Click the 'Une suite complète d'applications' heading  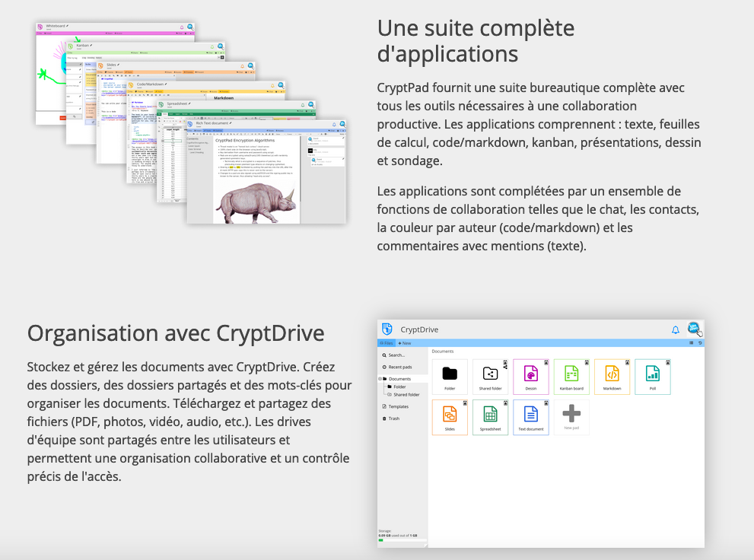point(476,41)
